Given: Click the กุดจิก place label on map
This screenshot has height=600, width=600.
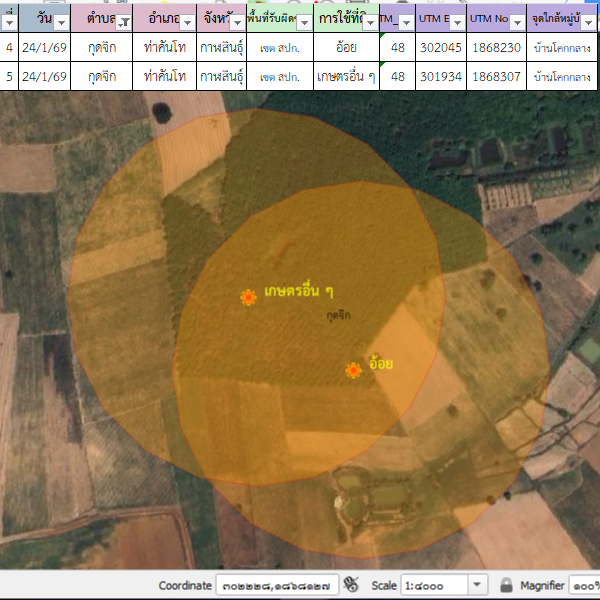Looking at the screenshot, I should point(338,314).
